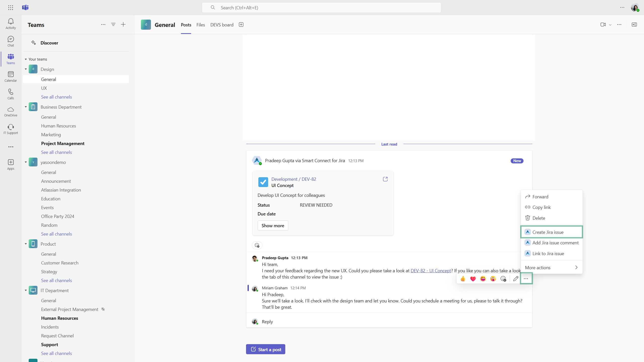
Task: Click the filter teams icon
Action: click(x=113, y=24)
